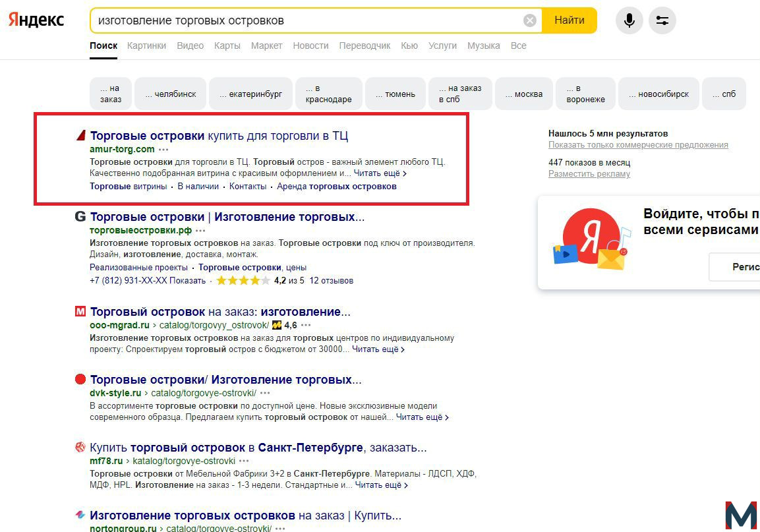The height and width of the screenshot is (532, 760).
Task: Click the amur-torg.com red favicon
Action: click(80, 135)
